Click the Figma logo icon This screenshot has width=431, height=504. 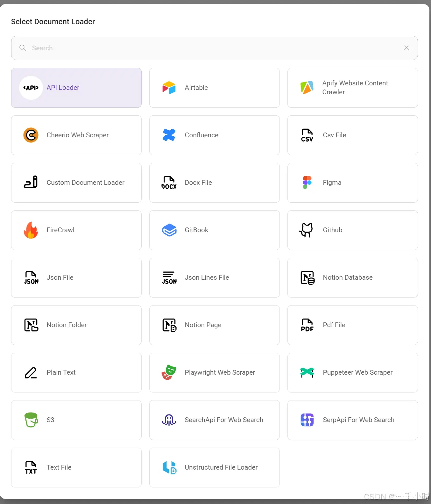pyautogui.click(x=307, y=183)
